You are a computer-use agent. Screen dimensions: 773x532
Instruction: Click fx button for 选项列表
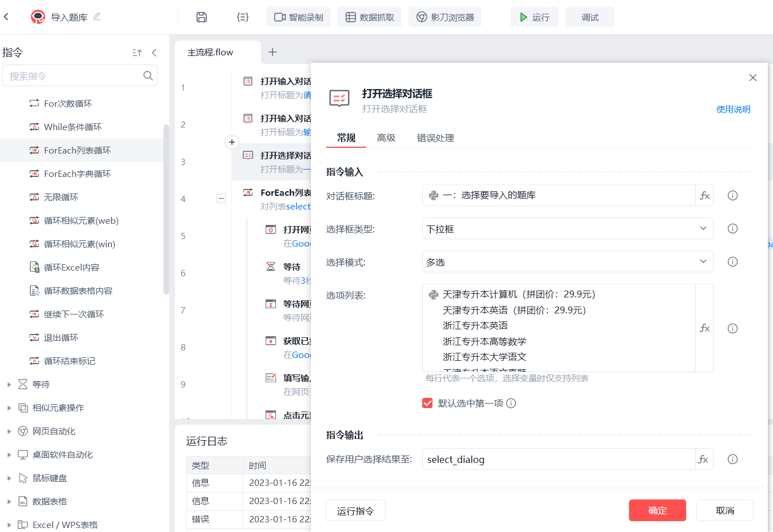[x=704, y=328]
